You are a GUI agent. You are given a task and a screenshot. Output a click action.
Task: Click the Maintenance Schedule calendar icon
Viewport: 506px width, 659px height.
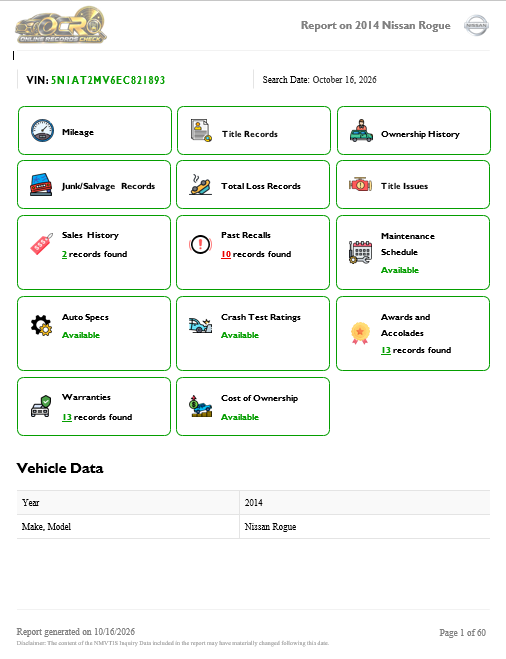[x=360, y=252]
